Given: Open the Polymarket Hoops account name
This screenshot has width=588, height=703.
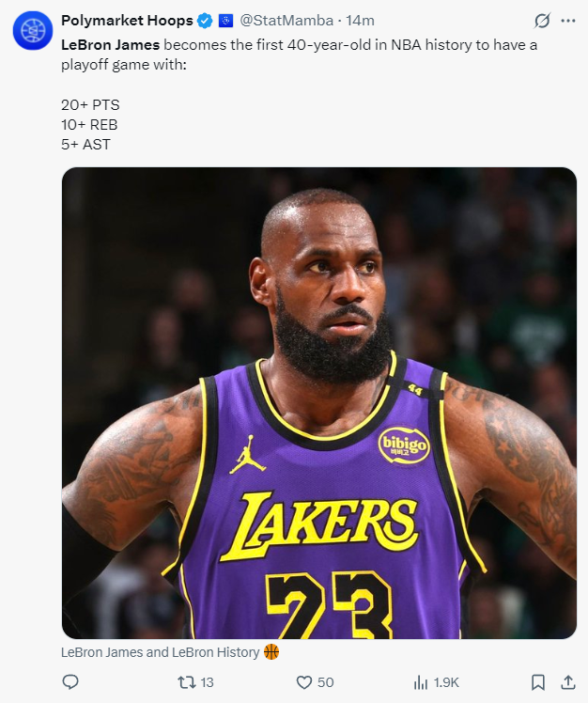Looking at the screenshot, I should [127, 21].
